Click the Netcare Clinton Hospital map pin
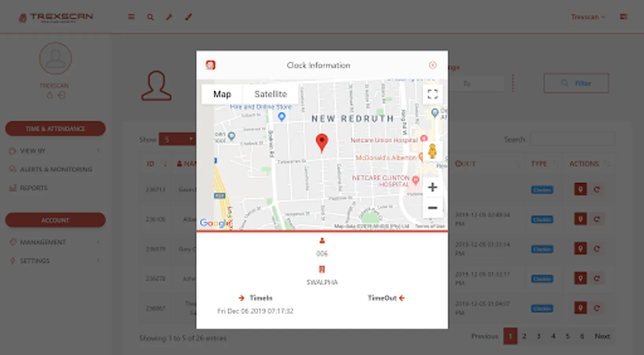644x355 pixels. point(415,181)
